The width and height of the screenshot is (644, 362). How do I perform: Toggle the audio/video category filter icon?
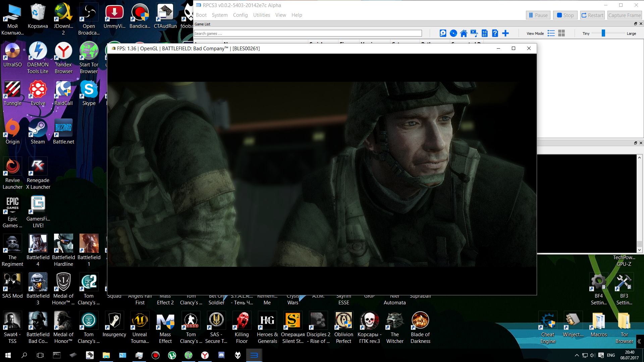pyautogui.click(x=474, y=33)
